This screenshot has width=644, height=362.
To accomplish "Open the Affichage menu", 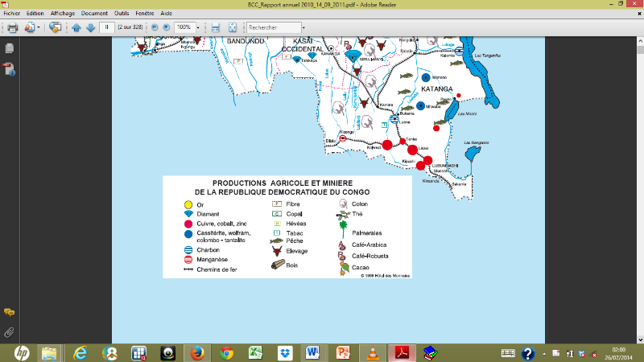I will tap(61, 14).
